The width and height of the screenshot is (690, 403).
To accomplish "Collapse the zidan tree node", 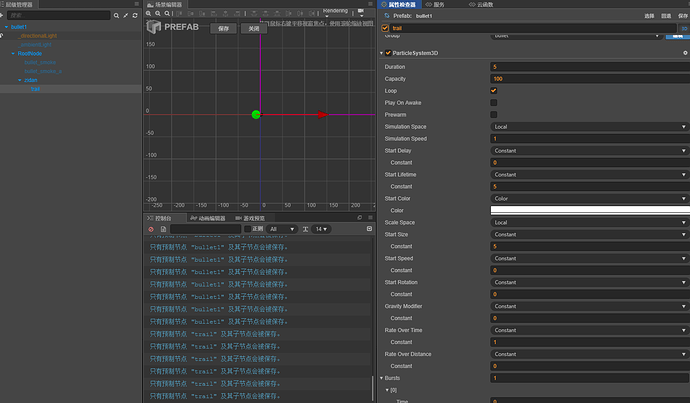I will [x=19, y=80].
